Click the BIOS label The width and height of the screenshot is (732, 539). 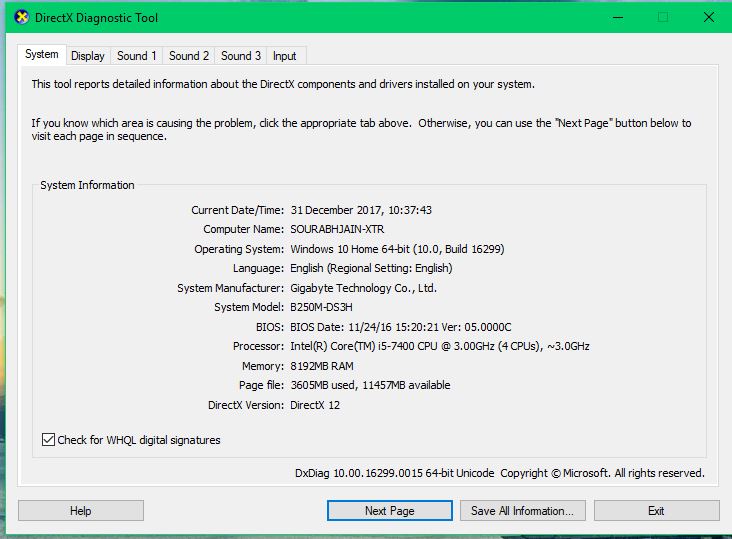[x=270, y=327]
